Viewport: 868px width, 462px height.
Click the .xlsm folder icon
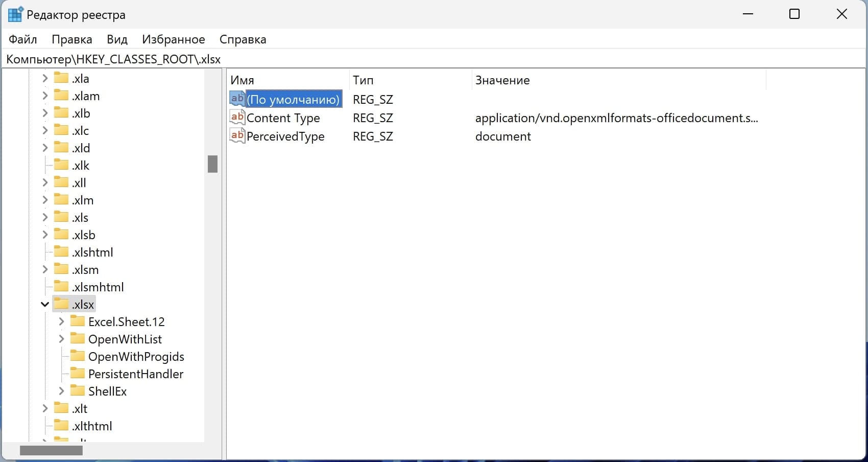pos(61,269)
